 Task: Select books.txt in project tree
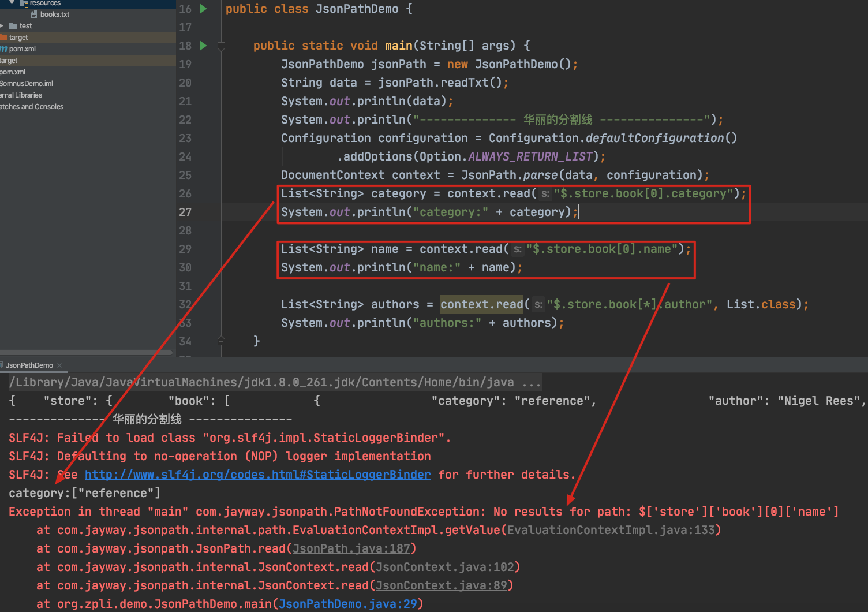tap(55, 14)
